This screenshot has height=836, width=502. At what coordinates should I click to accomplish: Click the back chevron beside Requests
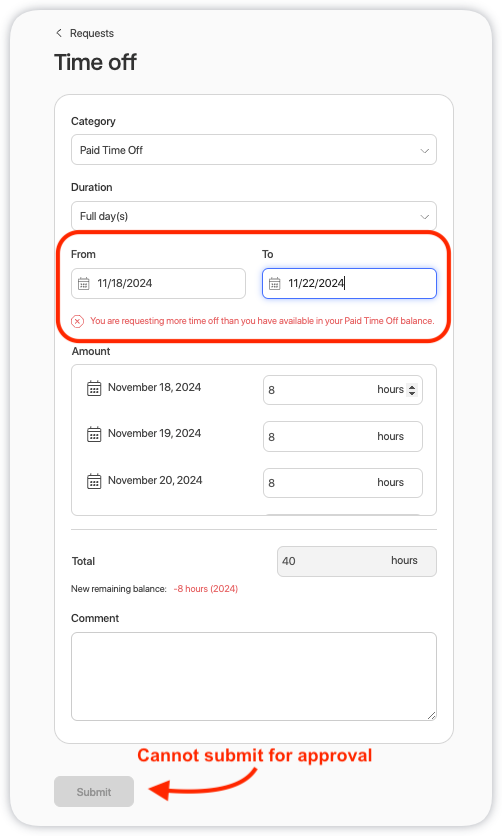tap(59, 33)
